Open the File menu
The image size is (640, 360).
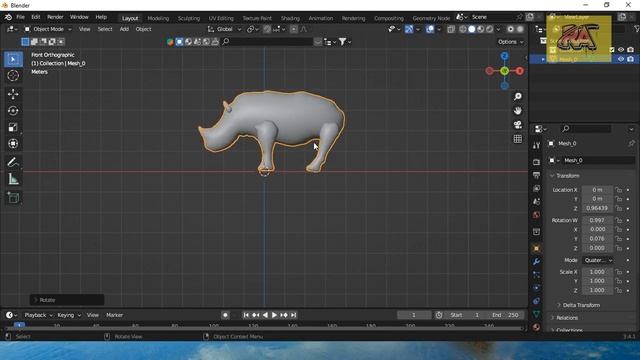(x=20, y=17)
